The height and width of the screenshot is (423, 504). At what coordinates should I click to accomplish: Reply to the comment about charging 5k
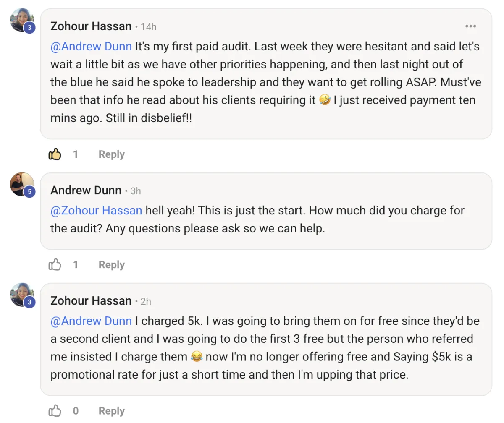click(111, 411)
